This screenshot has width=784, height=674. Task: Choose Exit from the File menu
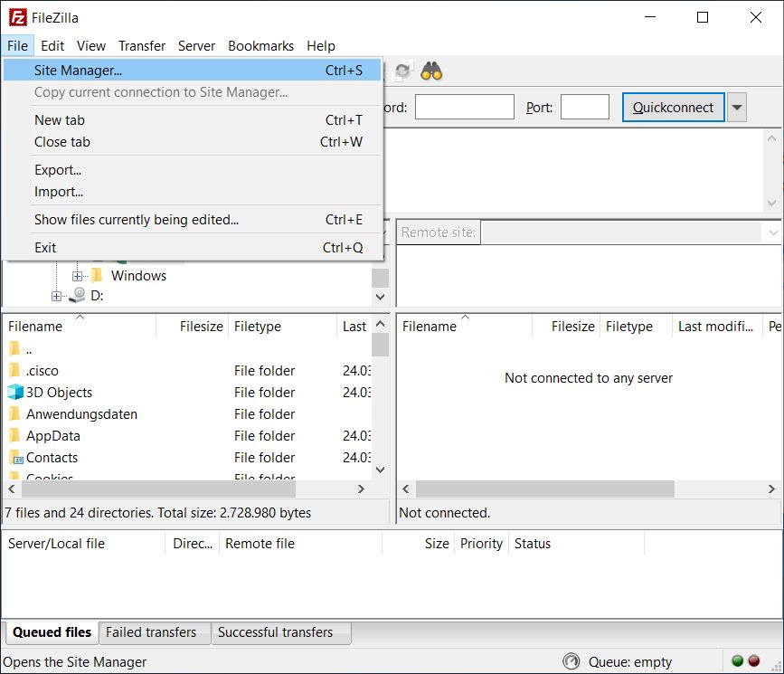pyautogui.click(x=193, y=248)
